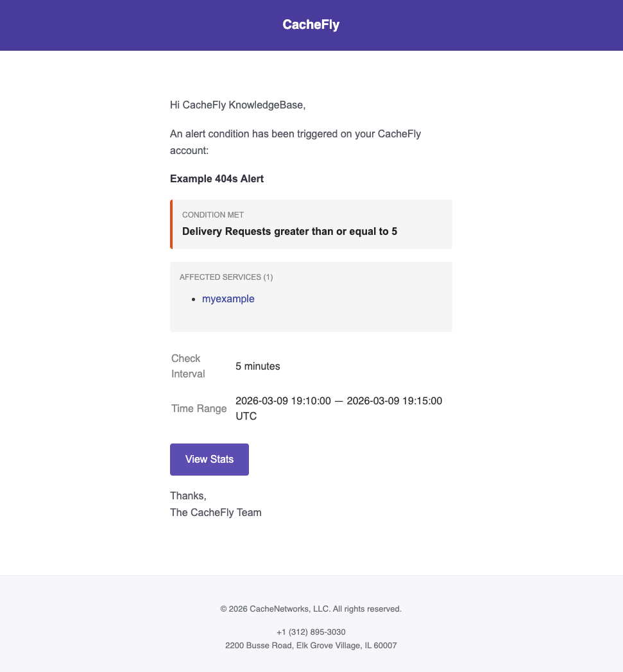
Task: Click the alert condition triggered paragraph
Action: [295, 142]
